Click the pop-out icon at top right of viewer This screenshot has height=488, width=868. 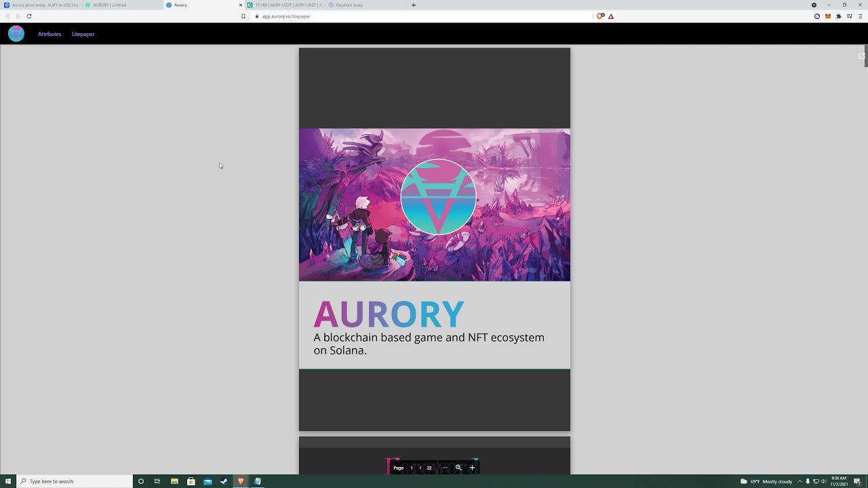(861, 56)
